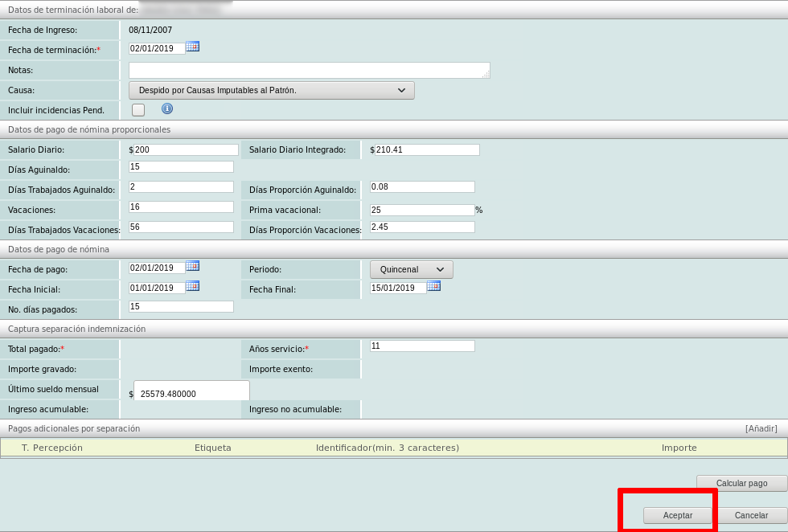Click the Importe column header

[679, 448]
